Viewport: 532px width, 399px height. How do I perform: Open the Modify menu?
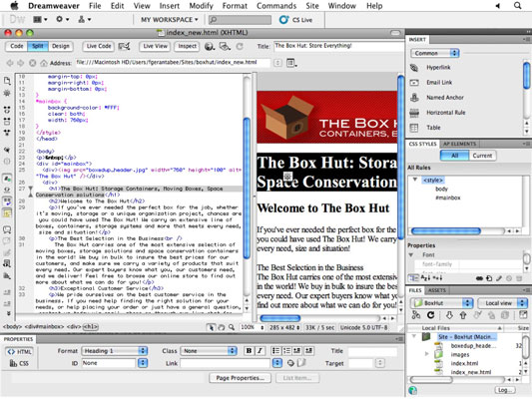[x=201, y=6]
